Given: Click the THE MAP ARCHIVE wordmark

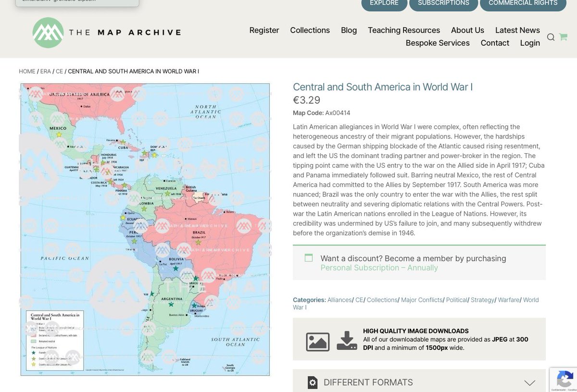Looking at the screenshot, I should [x=125, y=33].
